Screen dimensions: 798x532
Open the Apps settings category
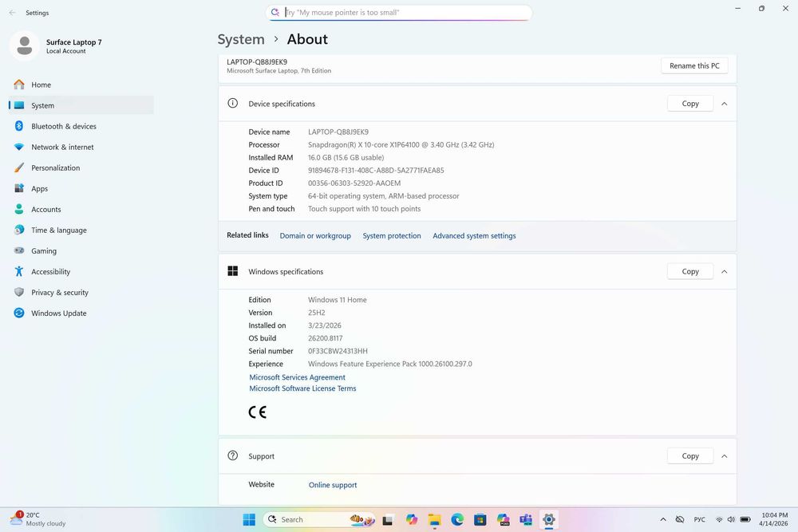(81, 189)
